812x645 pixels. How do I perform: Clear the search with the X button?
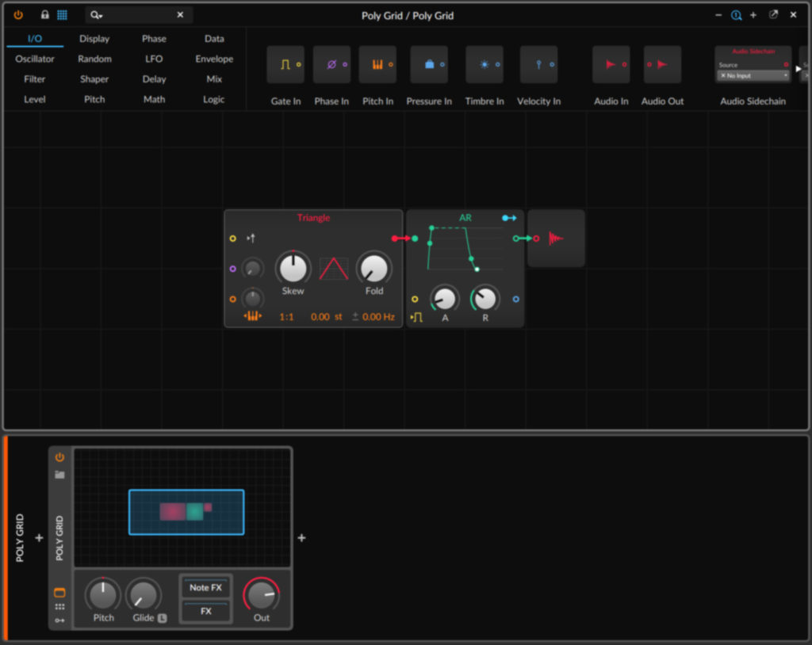(180, 14)
